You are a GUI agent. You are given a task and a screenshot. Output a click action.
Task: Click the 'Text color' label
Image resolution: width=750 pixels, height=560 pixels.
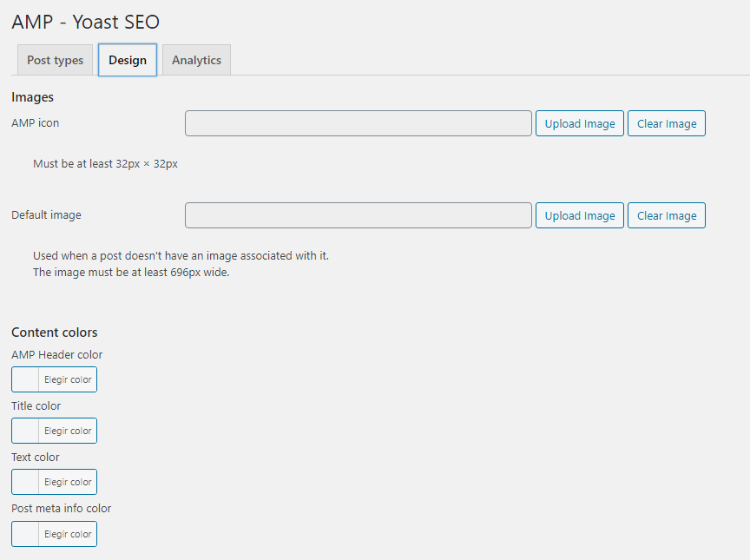[36, 458]
